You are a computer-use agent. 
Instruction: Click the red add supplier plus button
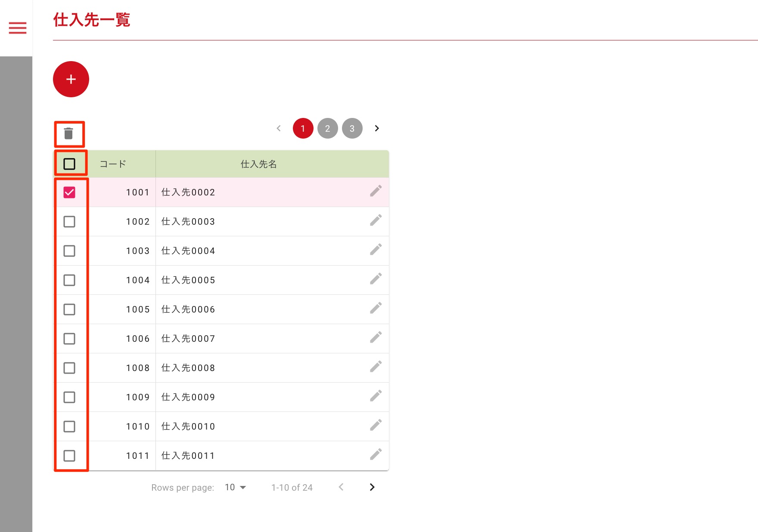(x=71, y=79)
